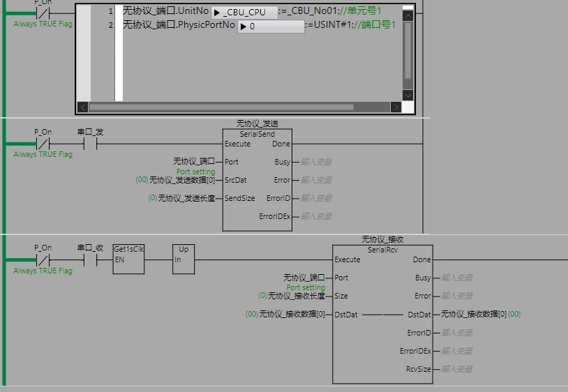
Task: Click SerialSend Busy output variable field
Action: click(316, 162)
